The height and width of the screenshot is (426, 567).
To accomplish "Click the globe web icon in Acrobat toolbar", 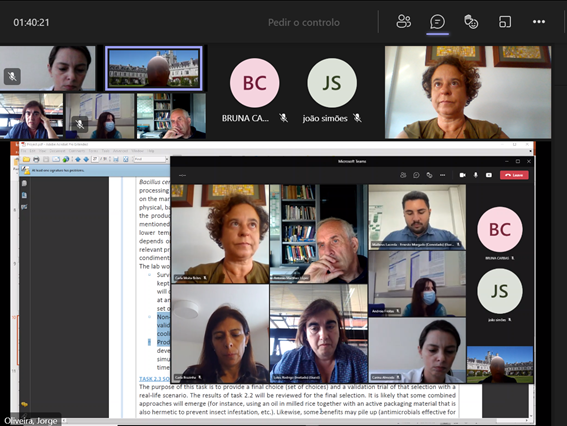I will pyautogui.click(x=65, y=159).
